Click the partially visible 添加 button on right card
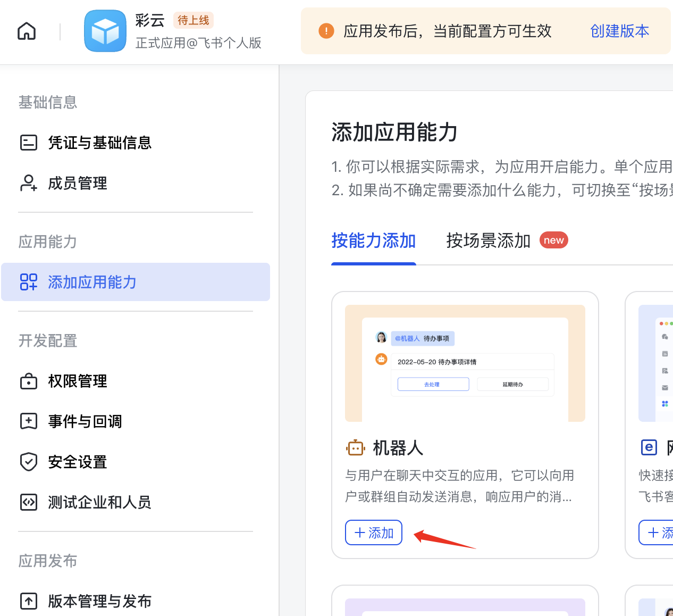Viewport: 673px width, 616px height. pyautogui.click(x=659, y=532)
